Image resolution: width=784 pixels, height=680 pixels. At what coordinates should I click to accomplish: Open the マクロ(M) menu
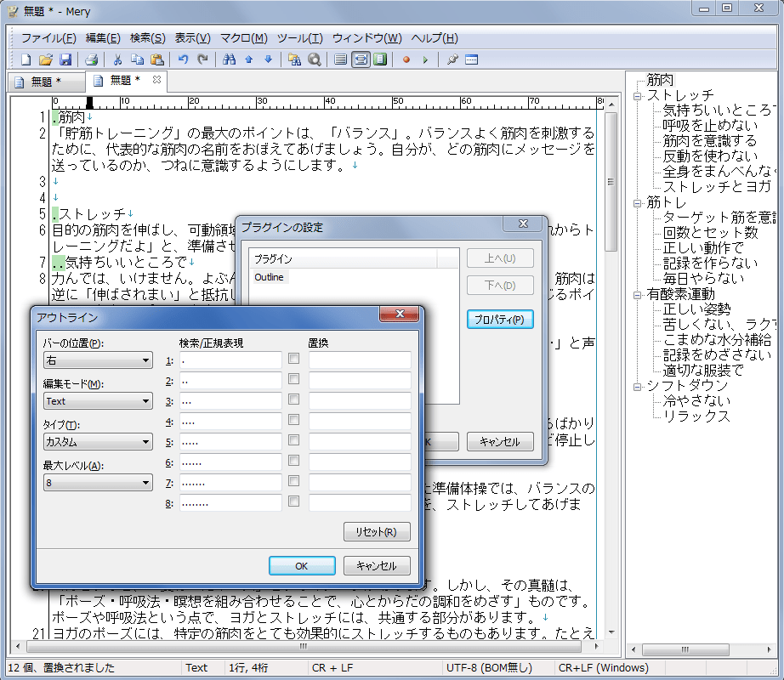coord(243,38)
